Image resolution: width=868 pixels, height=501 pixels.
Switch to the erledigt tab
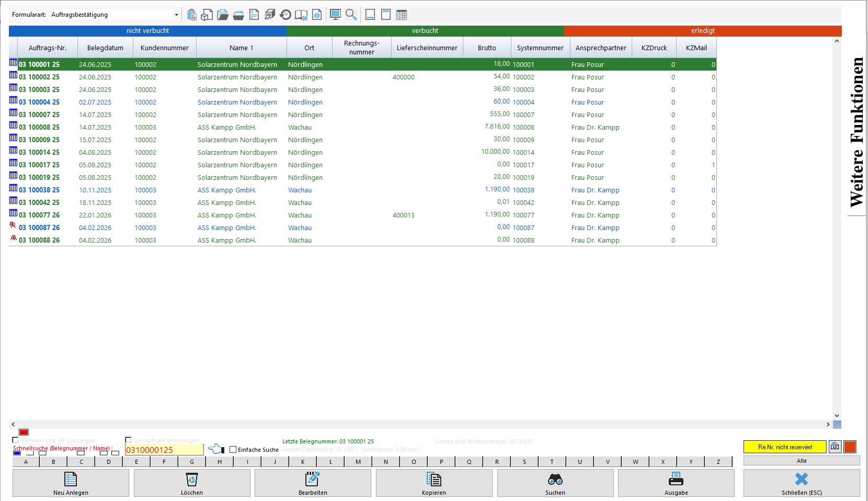pyautogui.click(x=702, y=31)
